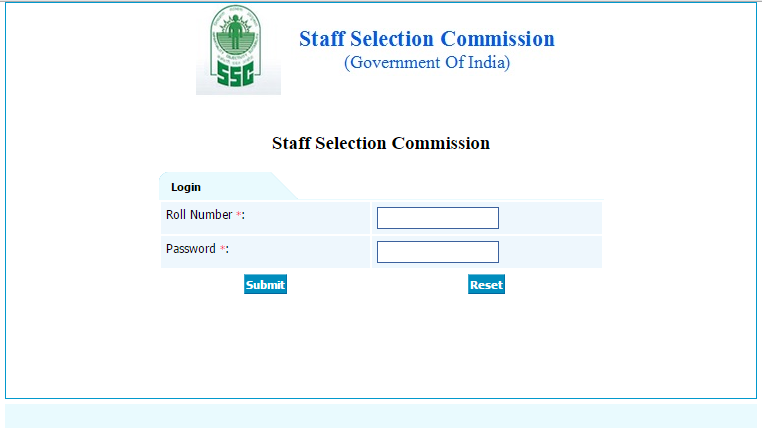Viewport: 762px width, 433px height.
Task: Click the 'Password' field label
Action: click(197, 249)
